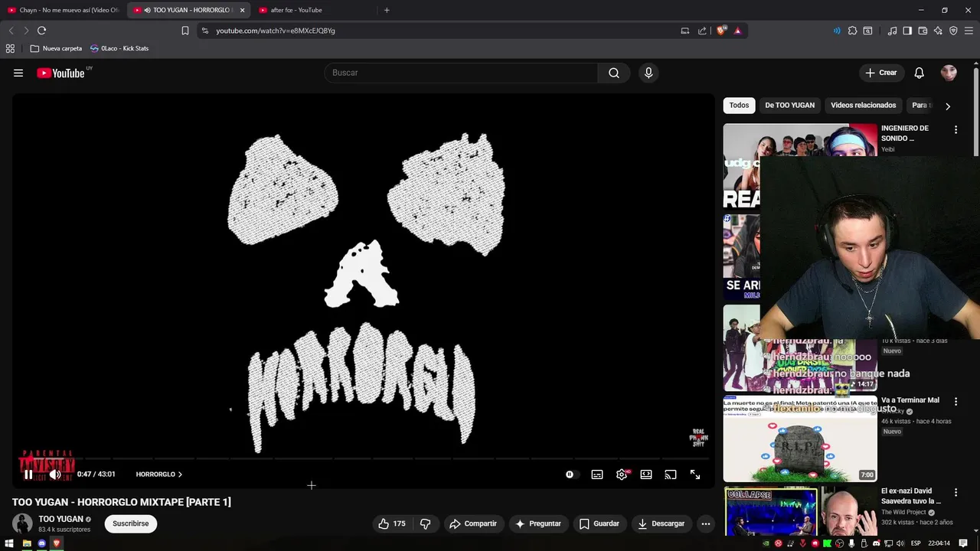Open media control music note icon
The image size is (980, 551).
point(892,31)
